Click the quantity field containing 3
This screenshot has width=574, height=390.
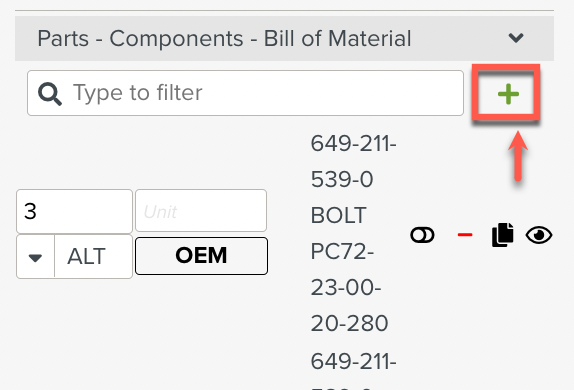74,211
